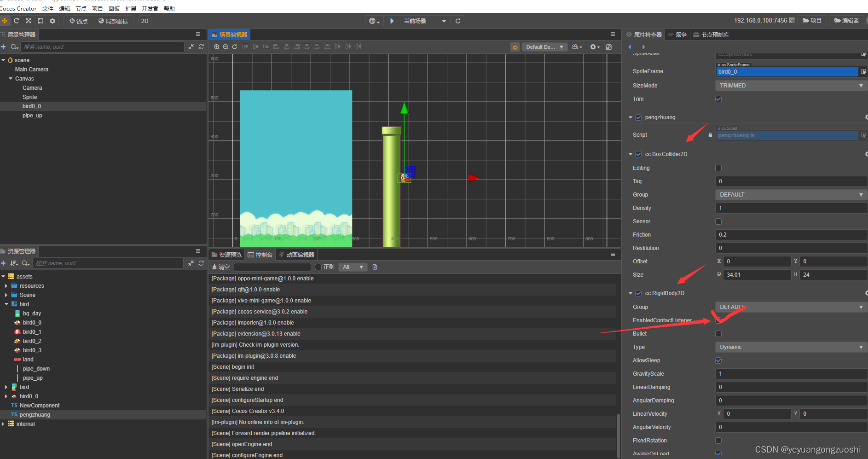The width and height of the screenshot is (868, 459).
Task: Open the preview platform globe menu
Action: pos(374,21)
